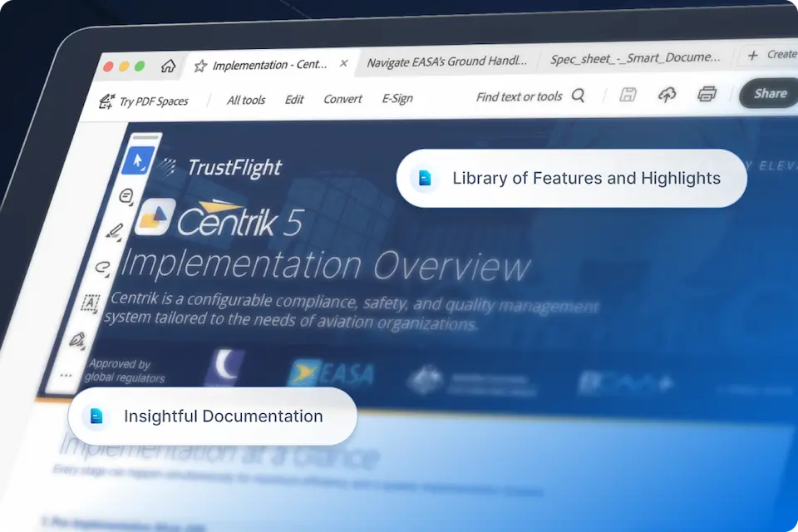Open the E-Sign menu
Screen dimensions: 798x532
pos(397,98)
